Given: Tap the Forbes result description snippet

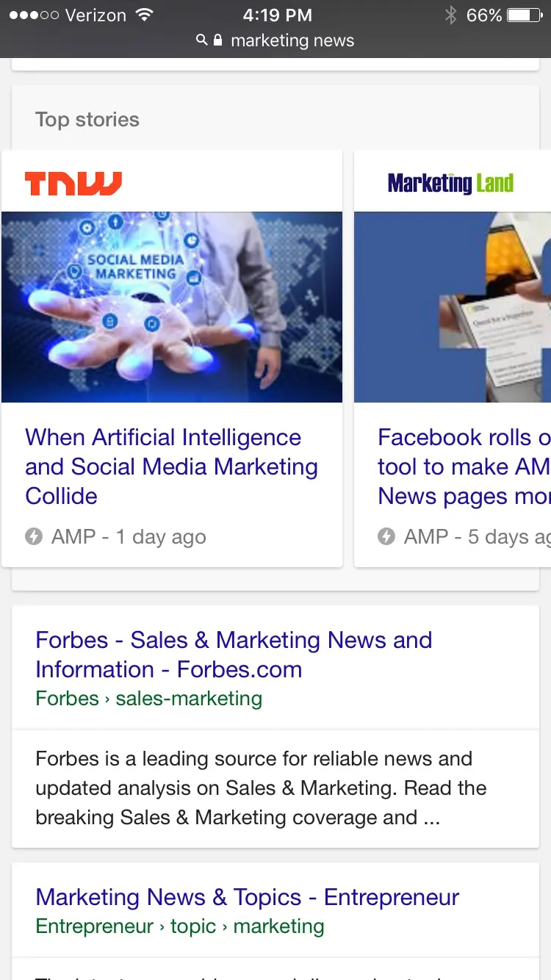Looking at the screenshot, I should point(261,788).
